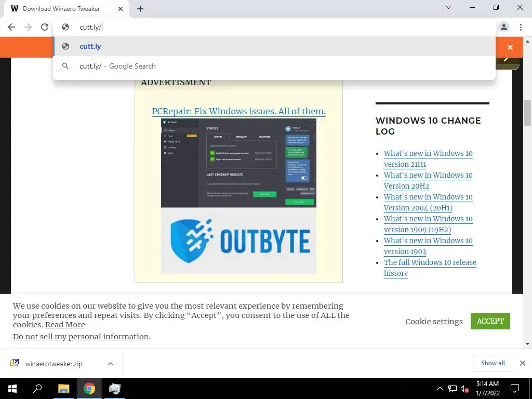Click the winaerotweaker.zip file icon
Screen dimensions: 532x399
tap(15, 363)
